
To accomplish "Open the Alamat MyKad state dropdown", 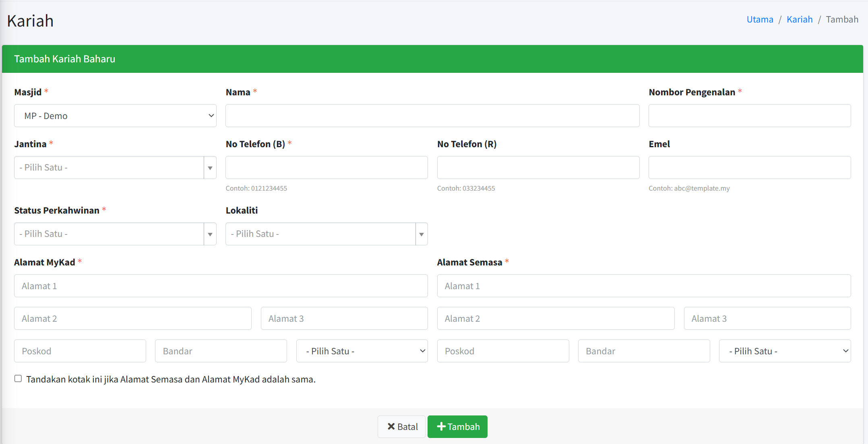I will (x=362, y=351).
